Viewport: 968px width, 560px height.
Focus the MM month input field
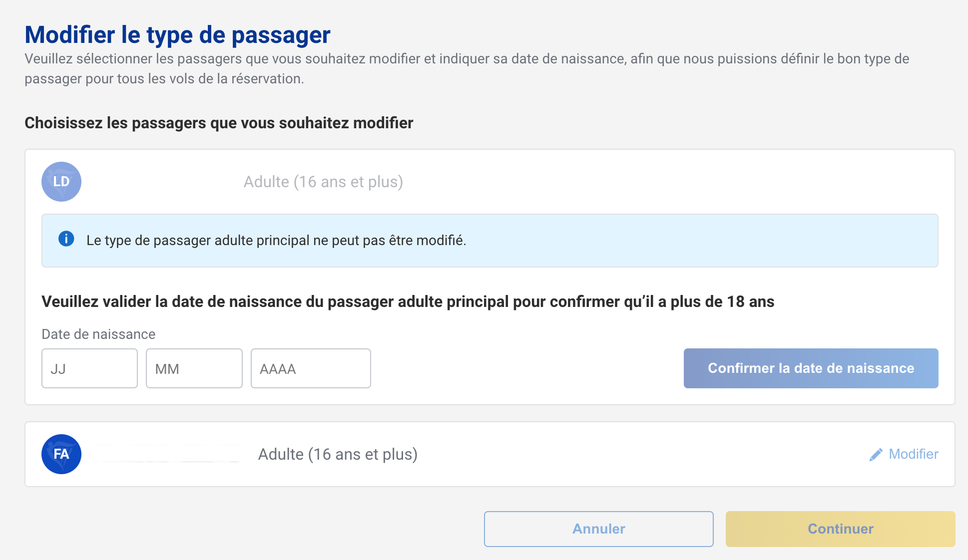tap(194, 368)
